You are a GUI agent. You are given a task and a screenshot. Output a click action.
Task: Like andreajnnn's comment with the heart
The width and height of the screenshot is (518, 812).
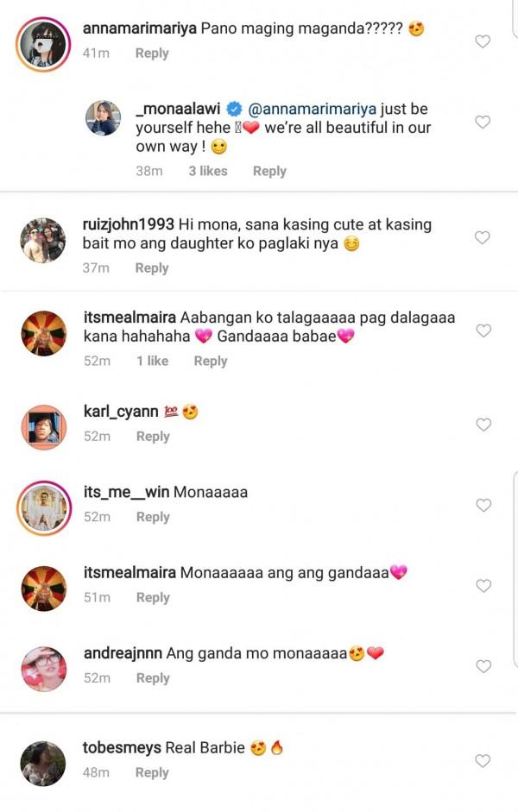[483, 666]
